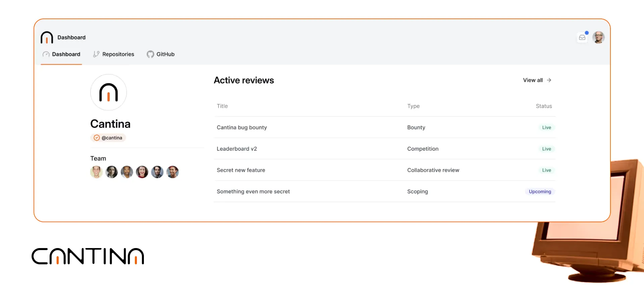The height and width of the screenshot is (286, 644).
Task: Open the inbox notifications icon
Action: point(582,37)
